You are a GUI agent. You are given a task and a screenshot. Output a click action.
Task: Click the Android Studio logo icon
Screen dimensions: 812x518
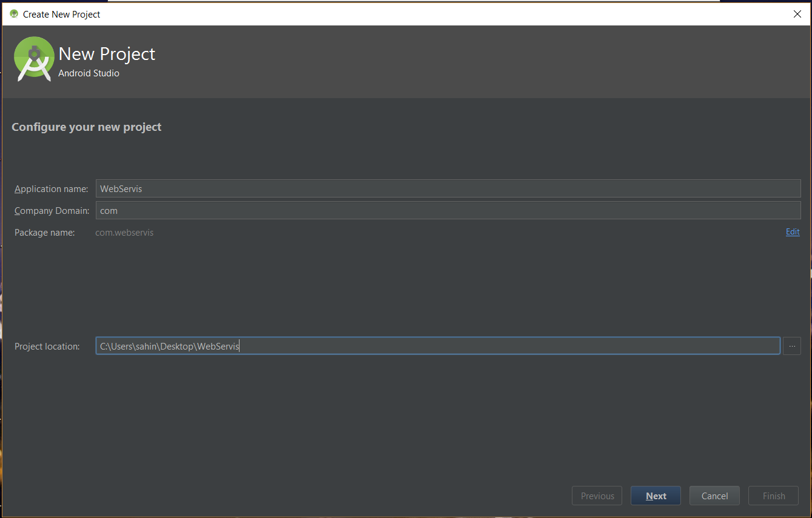tap(34, 59)
